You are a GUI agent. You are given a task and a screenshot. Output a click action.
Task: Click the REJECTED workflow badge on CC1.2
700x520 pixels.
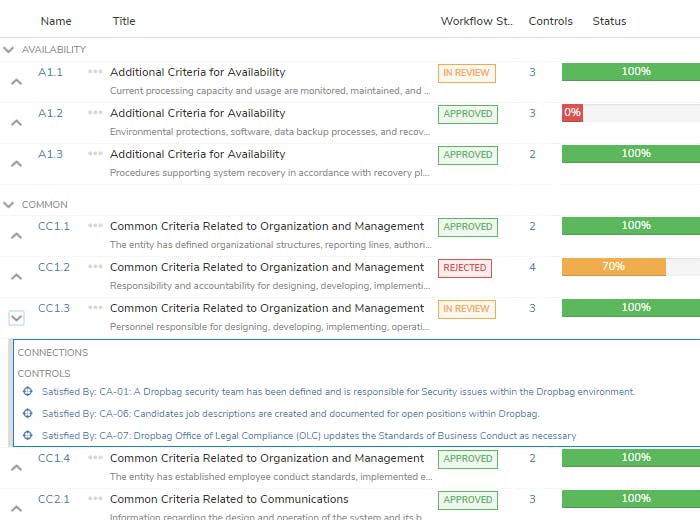(x=465, y=268)
